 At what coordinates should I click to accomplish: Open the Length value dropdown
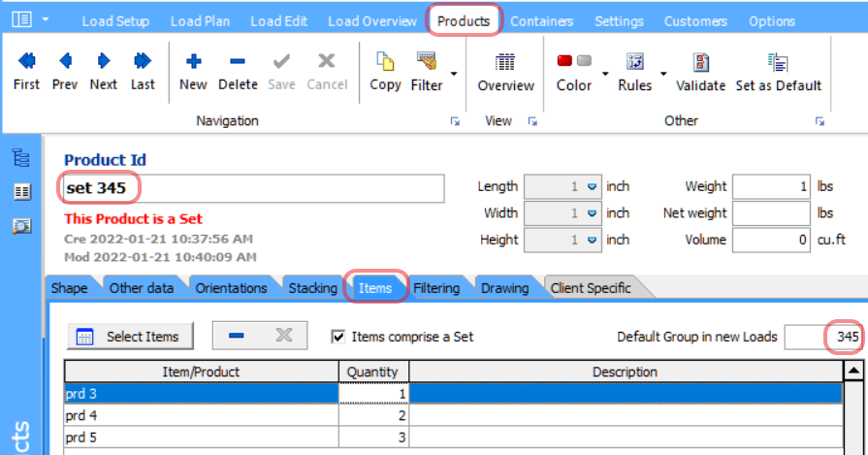click(x=592, y=186)
